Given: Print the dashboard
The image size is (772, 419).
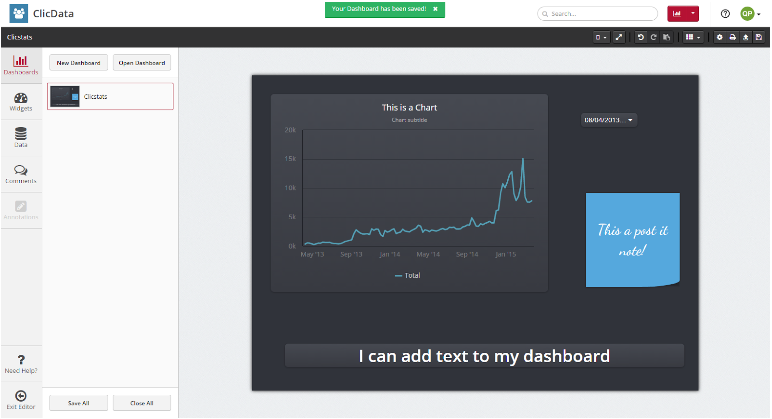Looking at the screenshot, I should (x=733, y=37).
